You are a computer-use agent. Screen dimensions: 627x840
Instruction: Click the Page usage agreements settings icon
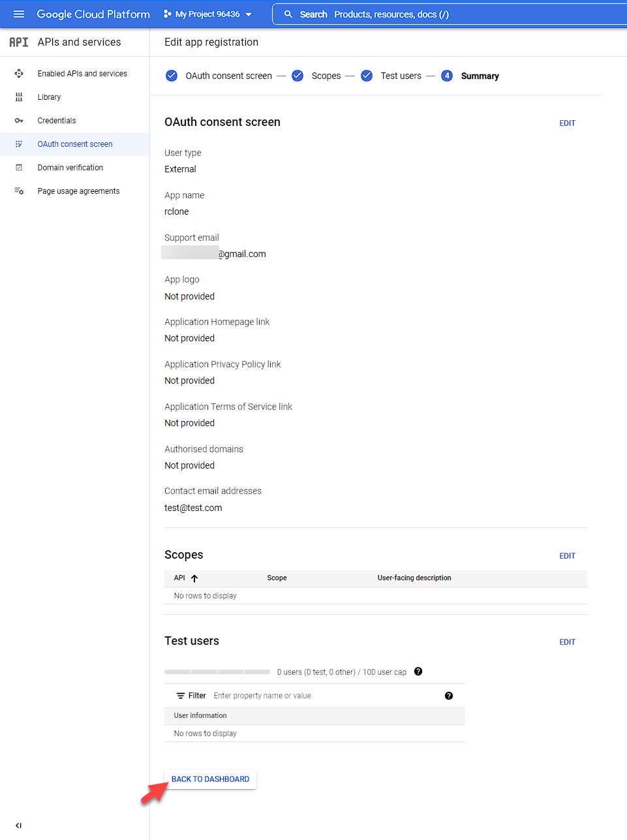pos(19,191)
